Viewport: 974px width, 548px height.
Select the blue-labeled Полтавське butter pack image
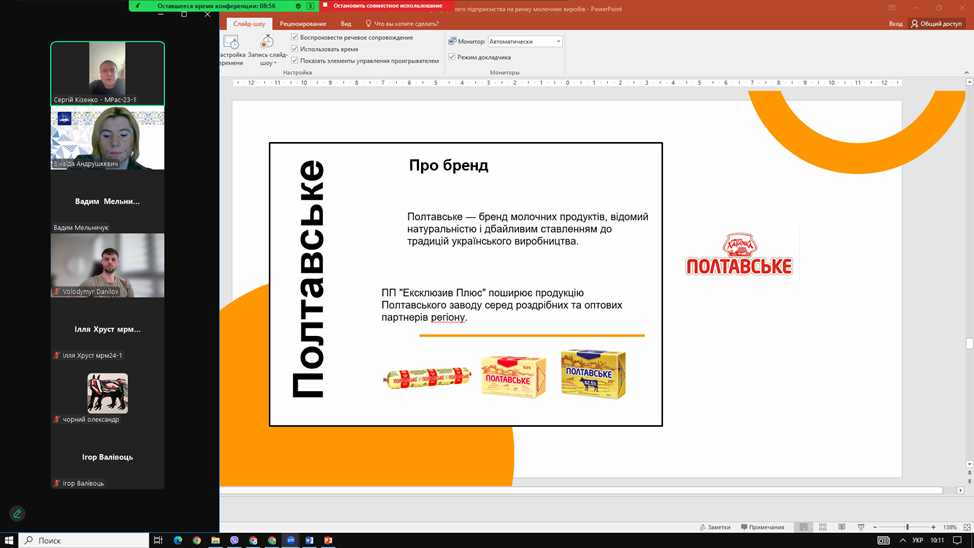pos(593,373)
